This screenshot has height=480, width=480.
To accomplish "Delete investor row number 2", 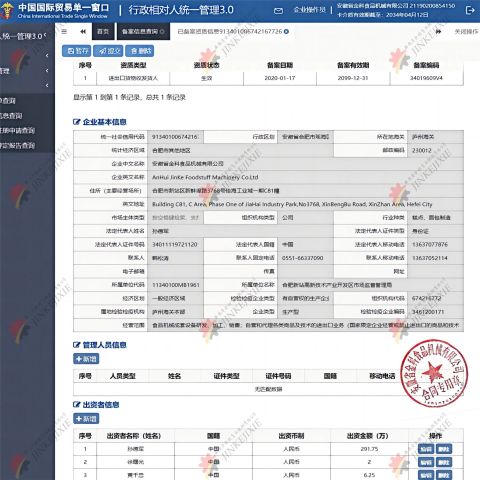I will coord(444,462).
